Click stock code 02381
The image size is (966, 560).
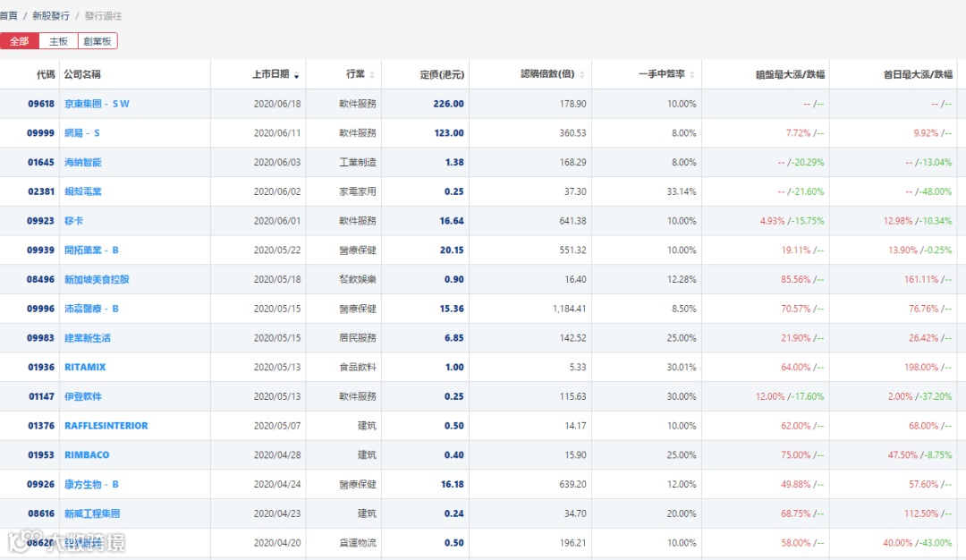pyautogui.click(x=40, y=191)
